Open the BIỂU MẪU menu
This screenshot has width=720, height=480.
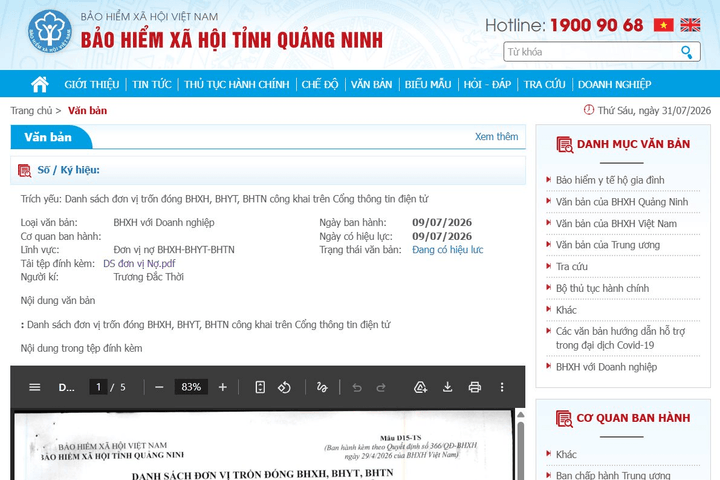coord(428,85)
